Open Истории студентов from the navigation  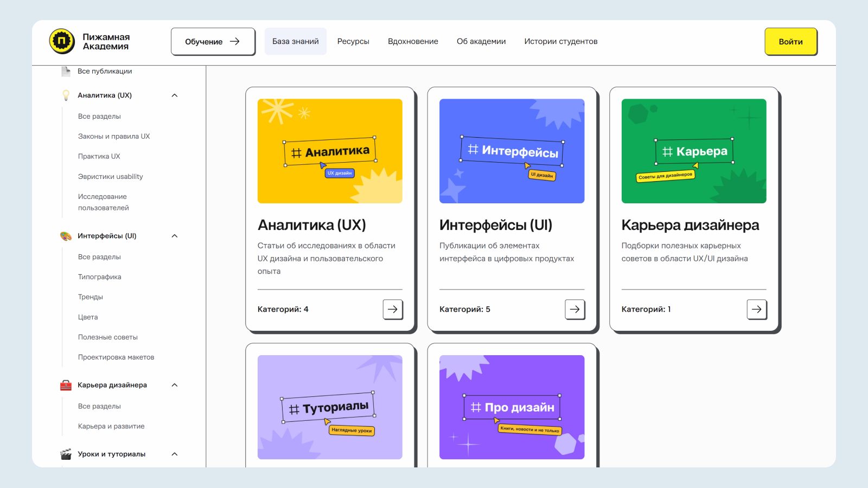[560, 41]
